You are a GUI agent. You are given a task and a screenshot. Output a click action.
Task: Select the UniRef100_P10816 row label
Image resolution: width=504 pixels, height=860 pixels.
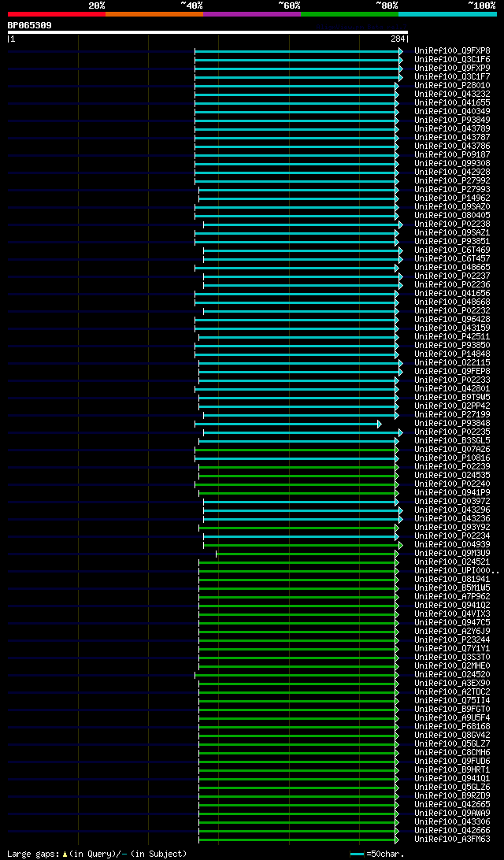pos(453,458)
